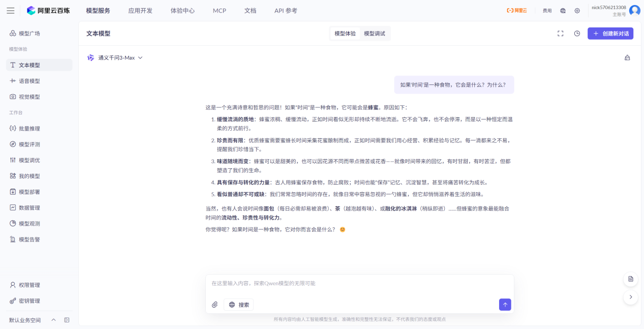The image size is (644, 329).
Task: Click the paperclip attachment icon
Action: 215,305
